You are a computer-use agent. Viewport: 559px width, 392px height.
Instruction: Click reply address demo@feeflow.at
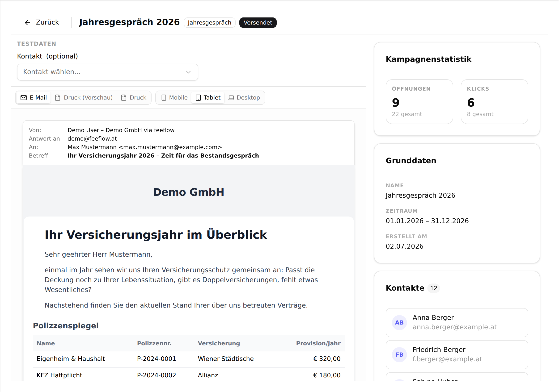[x=92, y=139]
